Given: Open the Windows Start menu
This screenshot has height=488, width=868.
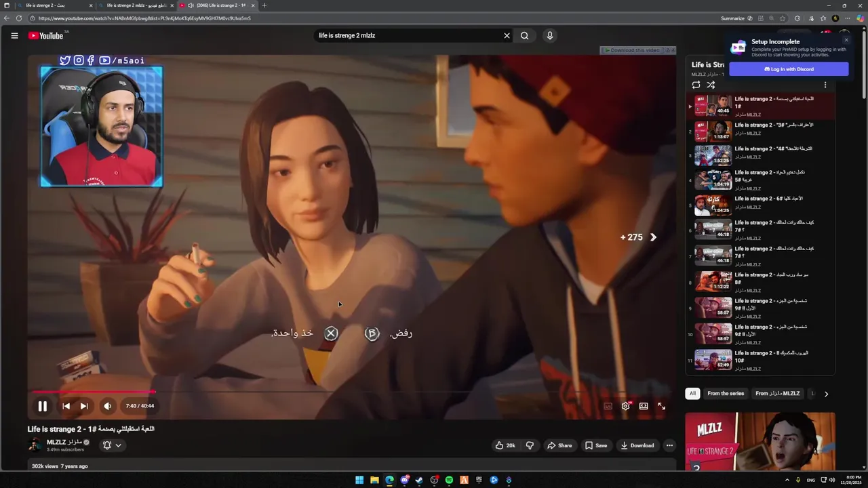Looking at the screenshot, I should [359, 480].
